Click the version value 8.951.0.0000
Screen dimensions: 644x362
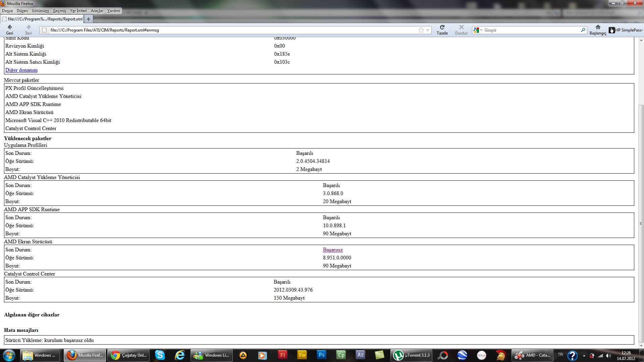coord(337,258)
